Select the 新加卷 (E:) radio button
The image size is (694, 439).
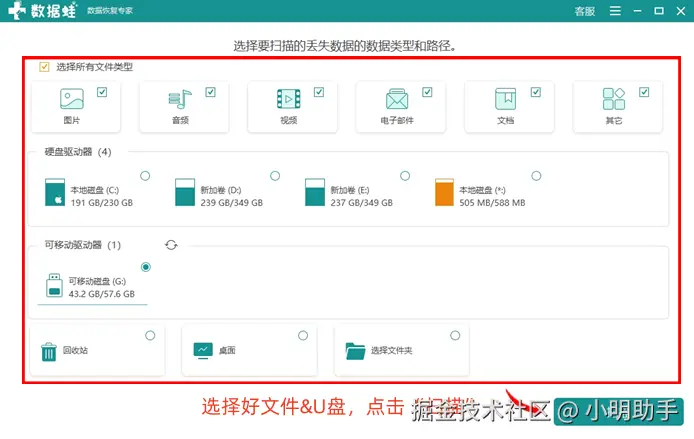point(405,176)
